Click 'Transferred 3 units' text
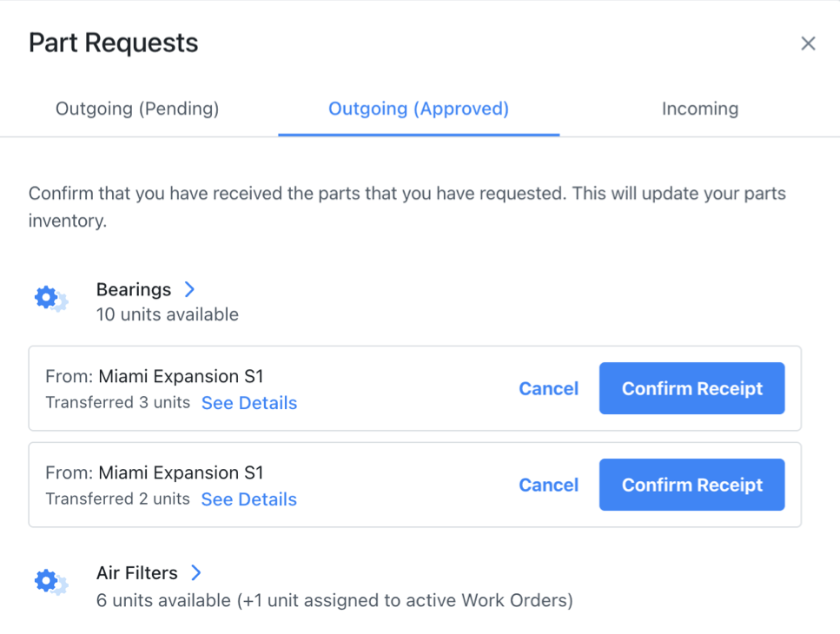Screen dimensions: 840x634 118,402
